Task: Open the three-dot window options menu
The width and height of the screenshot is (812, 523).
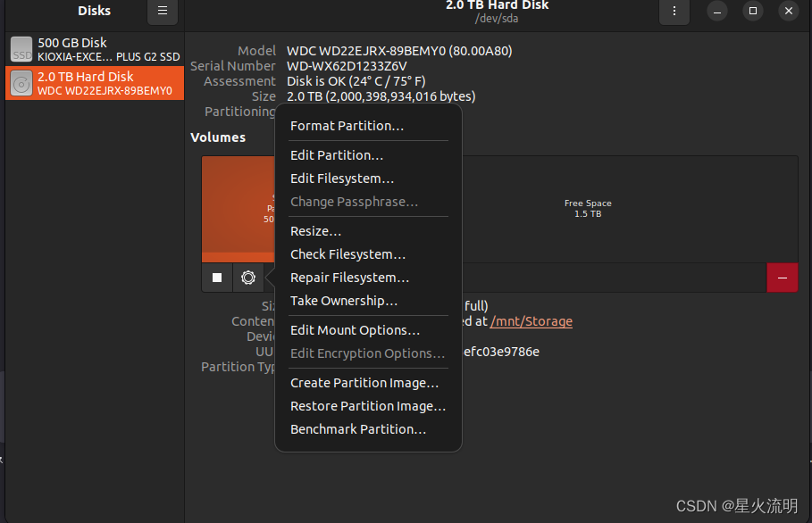Action: [x=674, y=12]
